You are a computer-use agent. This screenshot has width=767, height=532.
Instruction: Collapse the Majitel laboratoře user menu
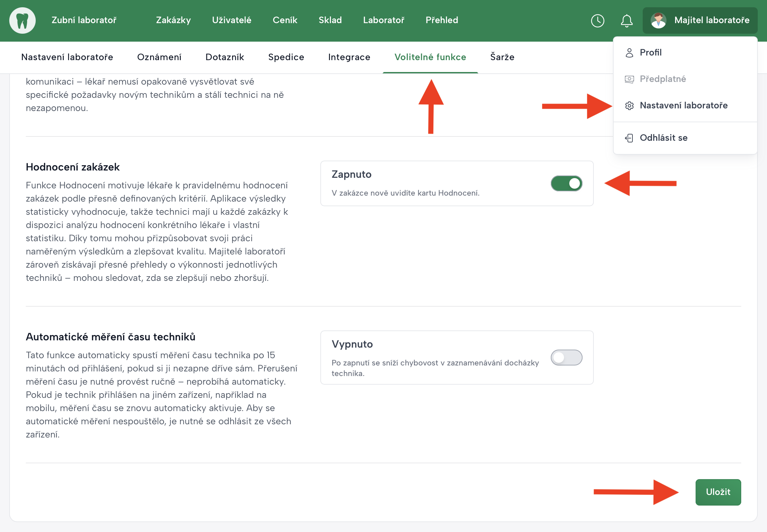point(711,21)
